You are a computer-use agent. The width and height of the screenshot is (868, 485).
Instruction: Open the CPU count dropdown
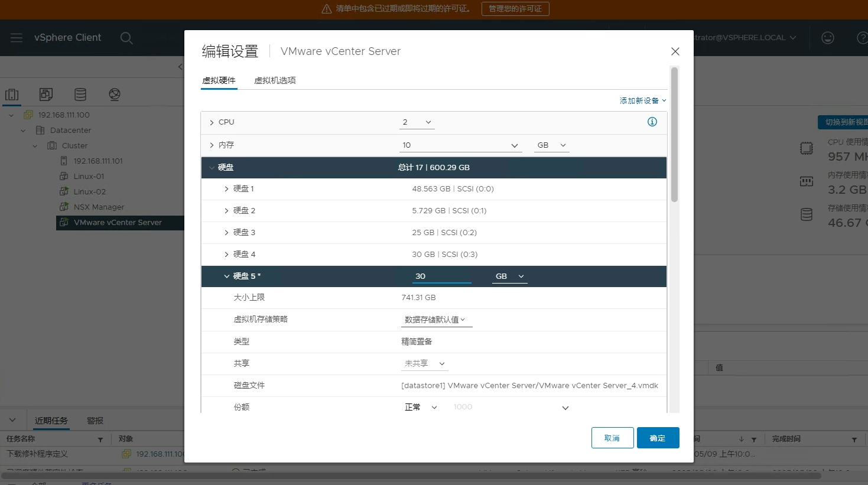417,122
